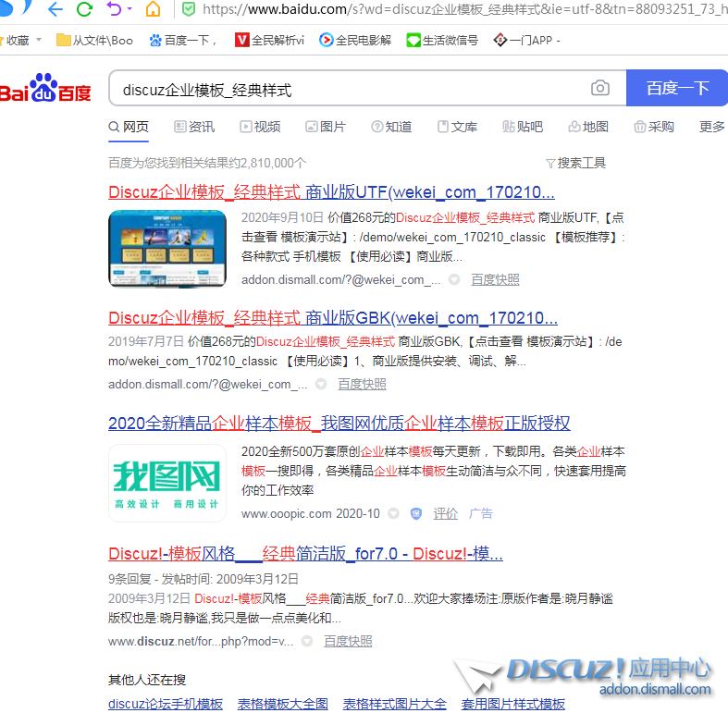This screenshot has height=713, width=728.
Task: Open the 更多 tab
Action: click(711, 127)
